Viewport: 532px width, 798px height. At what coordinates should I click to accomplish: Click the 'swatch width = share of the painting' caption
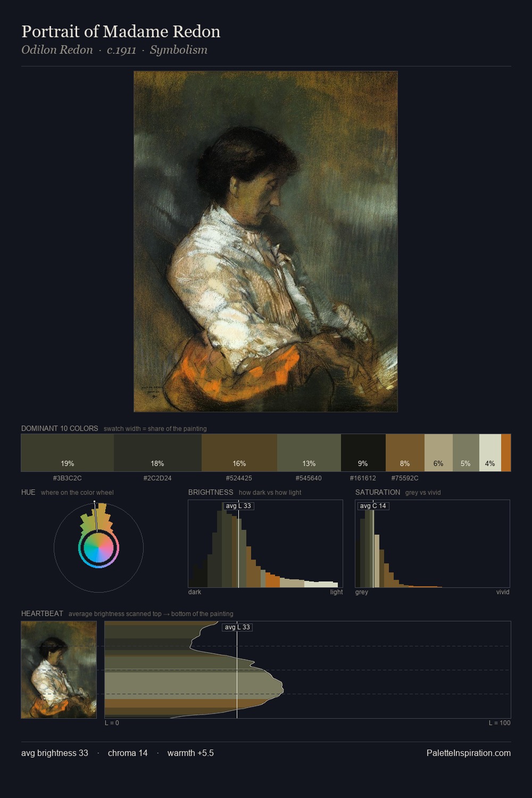tap(155, 428)
